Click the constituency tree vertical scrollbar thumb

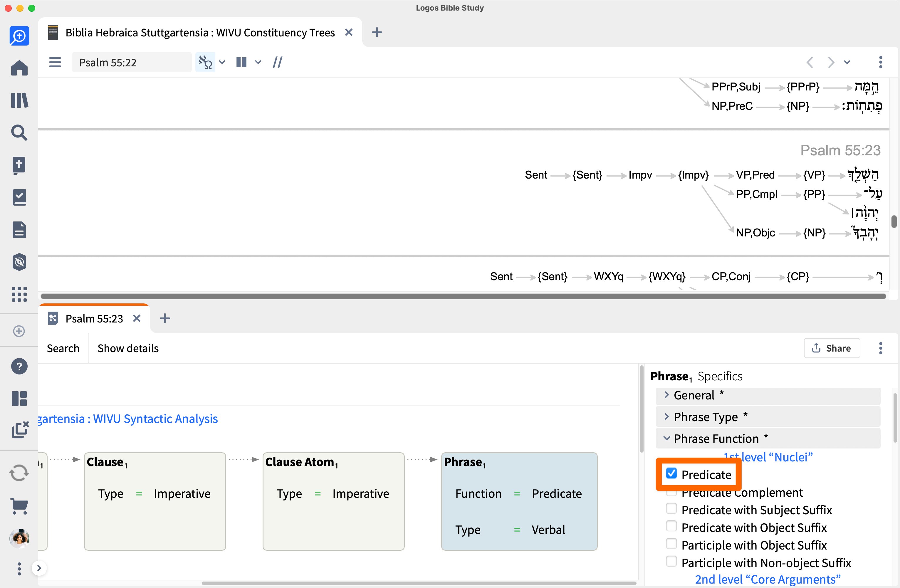[894, 221]
